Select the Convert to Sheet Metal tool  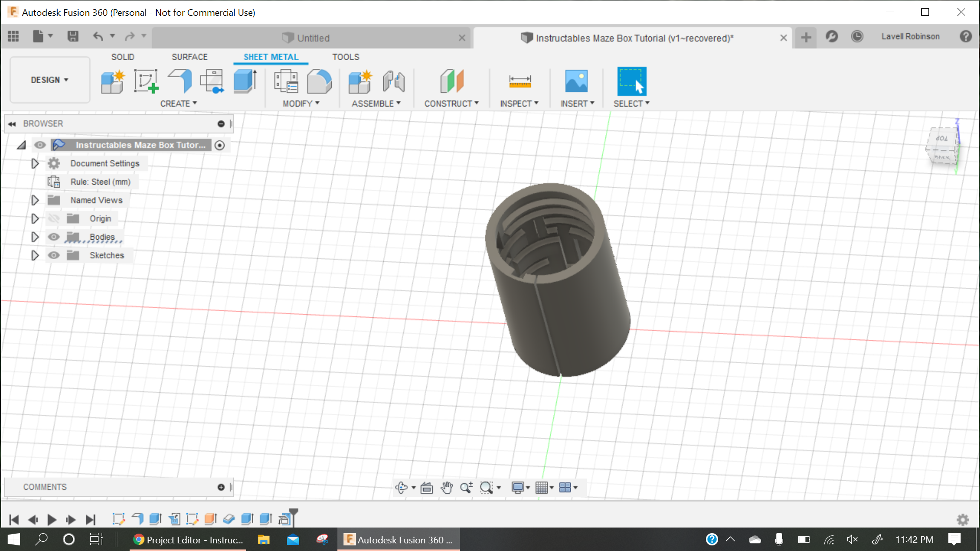(x=245, y=82)
